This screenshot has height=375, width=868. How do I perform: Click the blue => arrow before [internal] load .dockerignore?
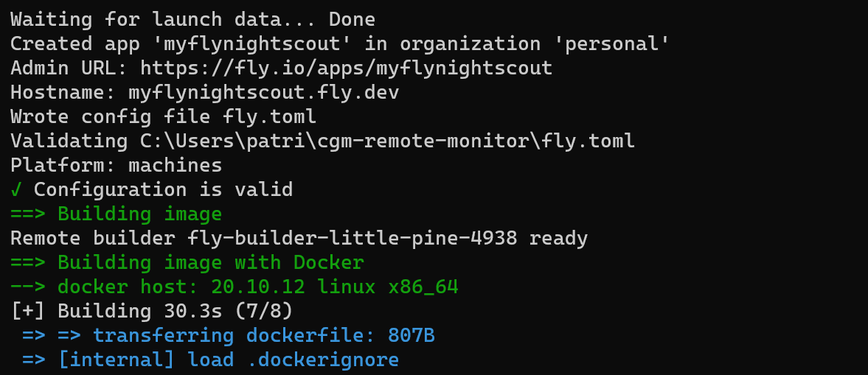(x=34, y=360)
